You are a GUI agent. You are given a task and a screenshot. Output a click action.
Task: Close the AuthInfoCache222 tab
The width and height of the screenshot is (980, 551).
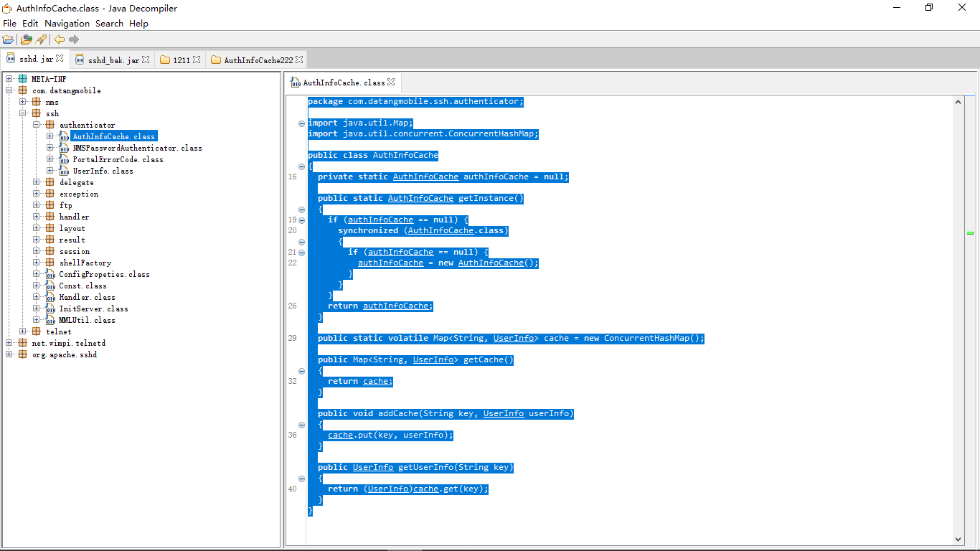[x=299, y=60]
